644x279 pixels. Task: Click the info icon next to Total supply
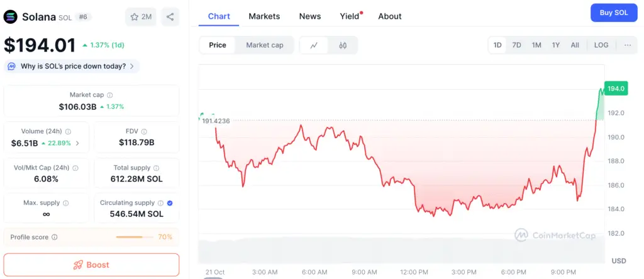157,168
